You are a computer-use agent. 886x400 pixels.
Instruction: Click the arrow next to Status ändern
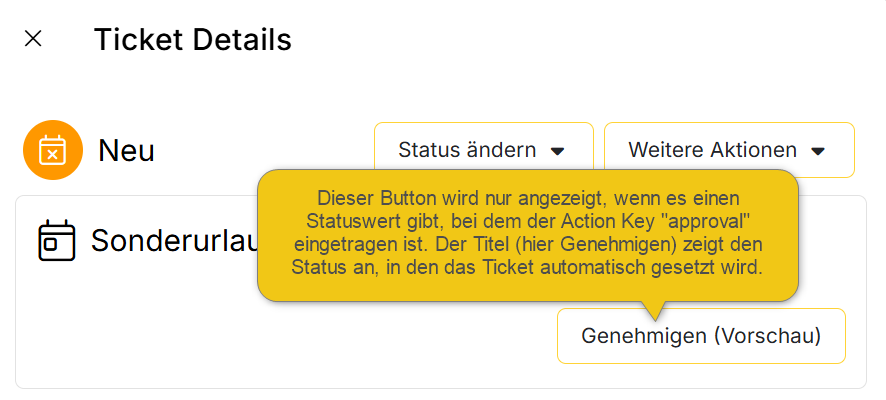click(558, 151)
